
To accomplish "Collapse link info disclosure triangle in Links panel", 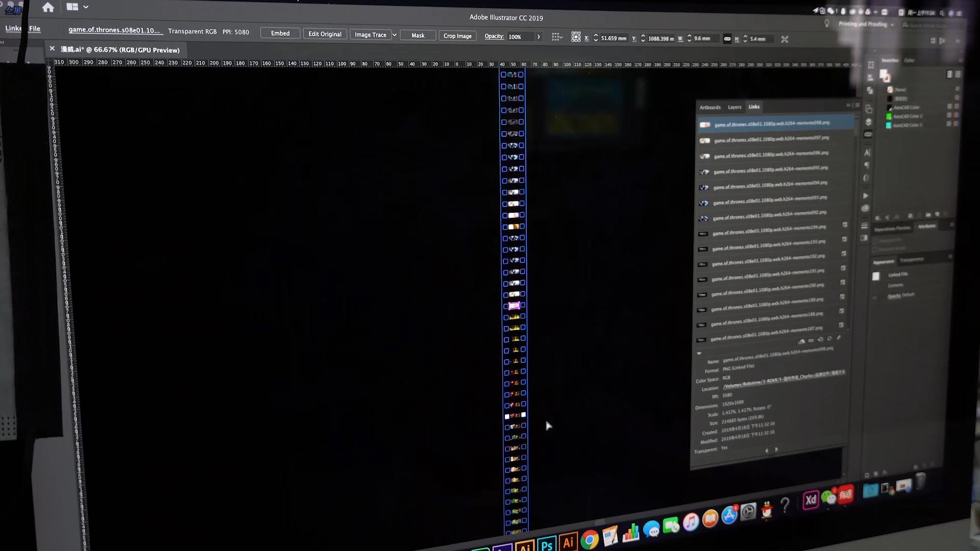I will click(699, 353).
